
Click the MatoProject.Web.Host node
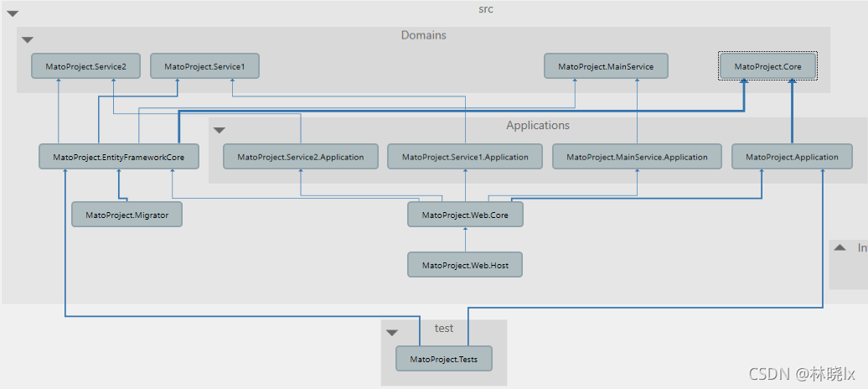click(465, 265)
